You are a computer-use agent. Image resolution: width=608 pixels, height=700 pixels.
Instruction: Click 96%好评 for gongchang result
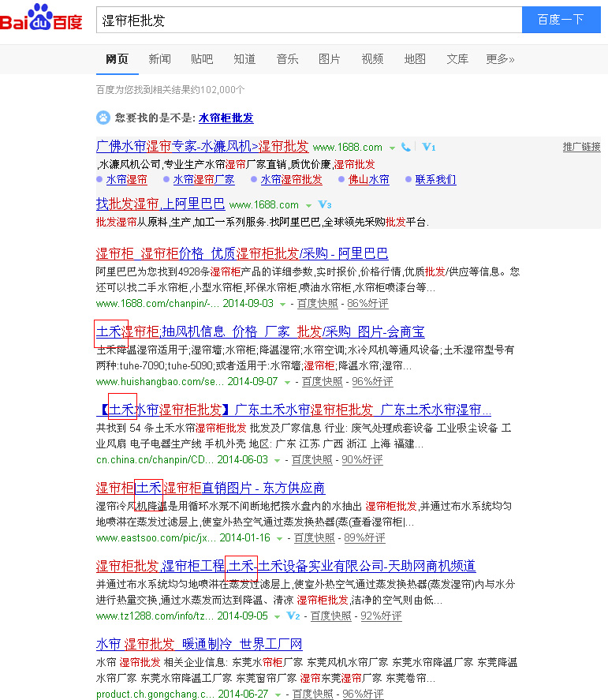click(x=363, y=694)
